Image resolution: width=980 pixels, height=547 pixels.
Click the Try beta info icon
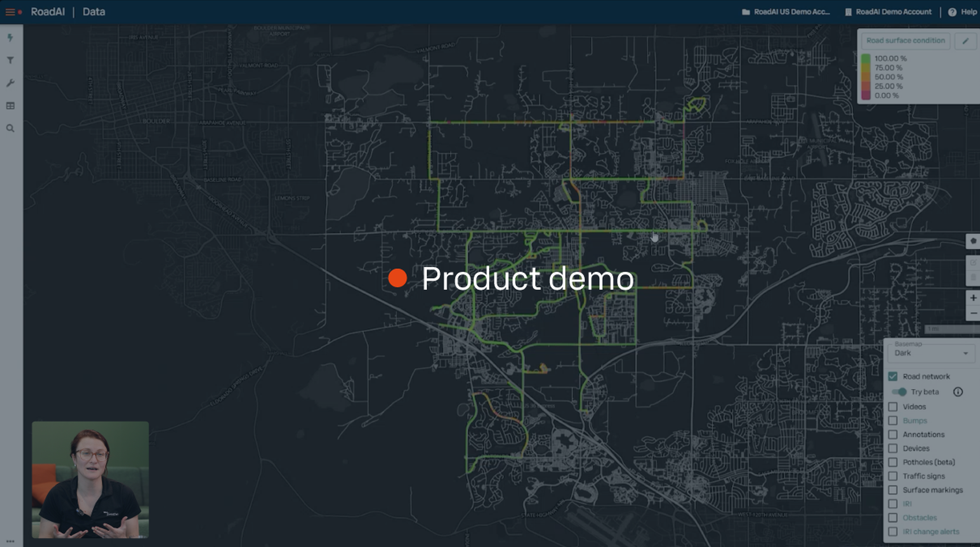[x=958, y=391]
